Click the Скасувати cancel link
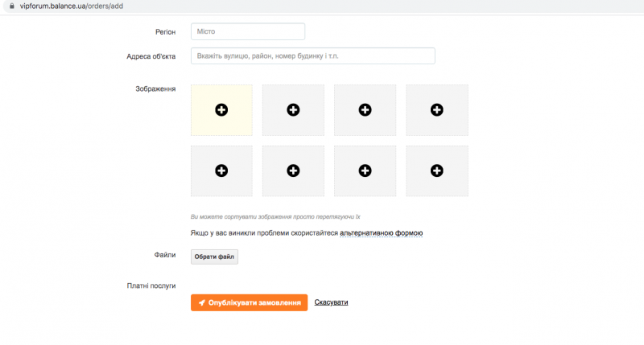 point(331,302)
